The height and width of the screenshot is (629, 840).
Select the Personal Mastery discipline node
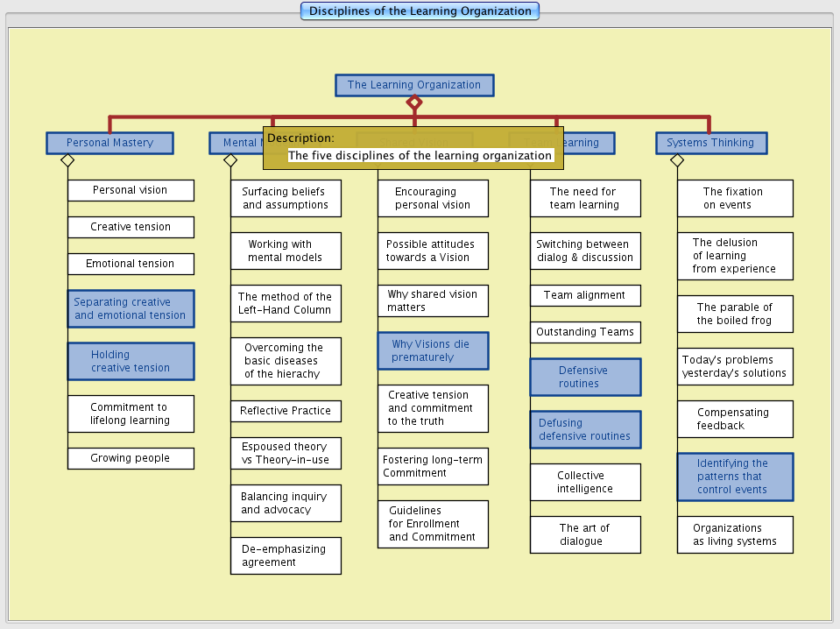(109, 143)
